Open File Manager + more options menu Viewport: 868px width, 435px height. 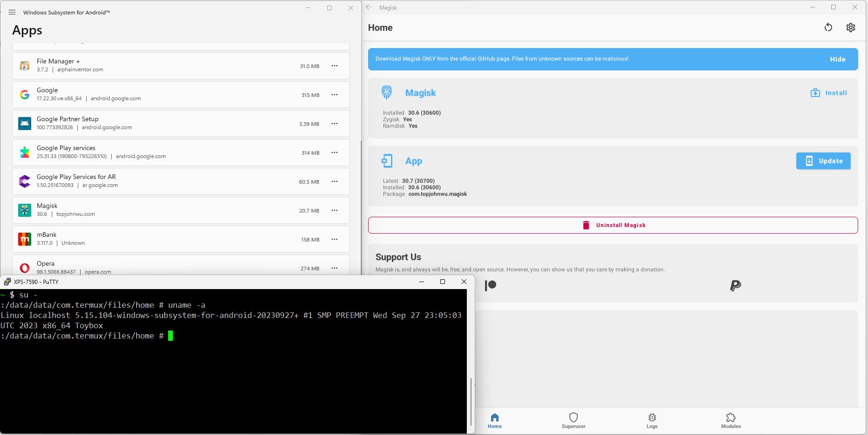click(x=335, y=66)
